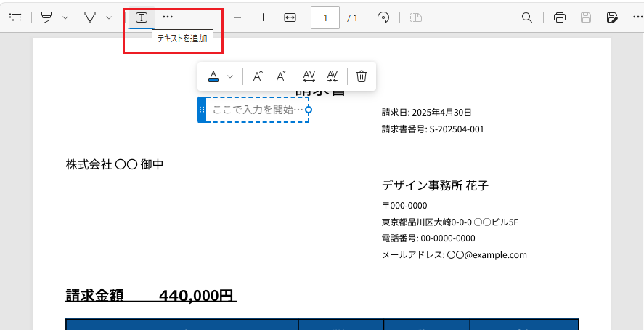Click the save as icon with pencil
644x330 pixels.
[612, 17]
